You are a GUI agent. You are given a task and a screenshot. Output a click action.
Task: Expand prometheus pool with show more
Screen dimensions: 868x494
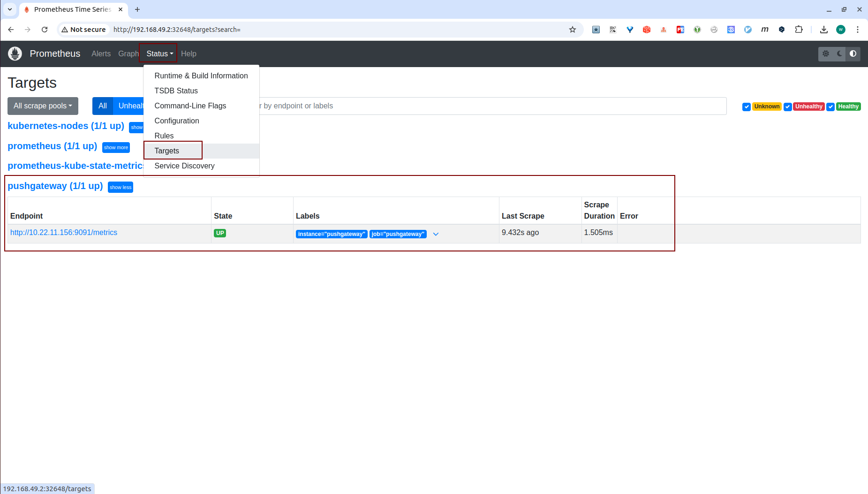click(x=116, y=147)
